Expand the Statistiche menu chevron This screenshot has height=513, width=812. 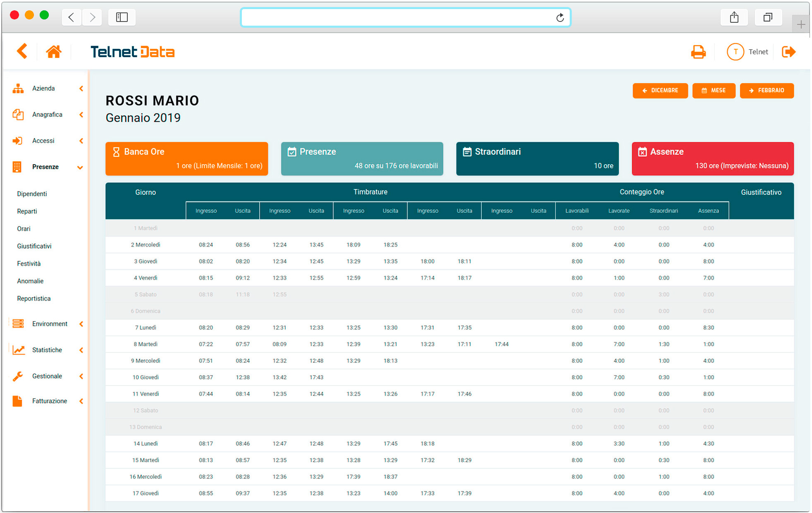[81, 350]
